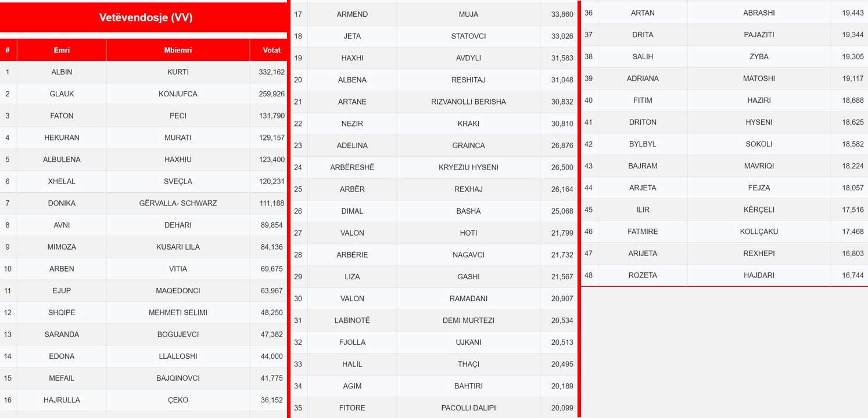Select the ALBIN KURTI row
868x418 pixels.
click(144, 72)
